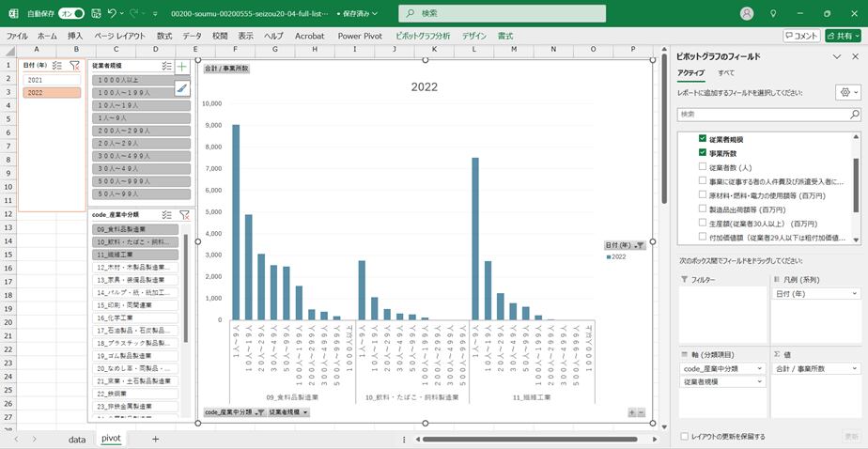The image size is (868, 449).
Task: Open the ピボットグラフ分析 ribbon tab
Action: pos(423,35)
